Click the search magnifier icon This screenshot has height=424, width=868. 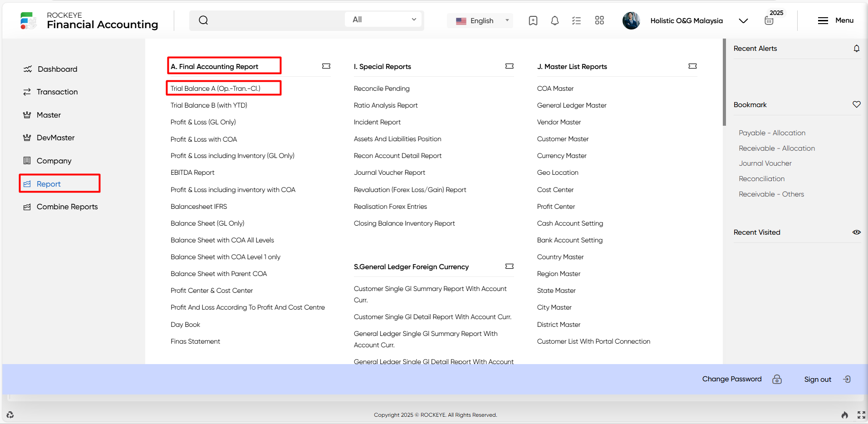pos(203,20)
